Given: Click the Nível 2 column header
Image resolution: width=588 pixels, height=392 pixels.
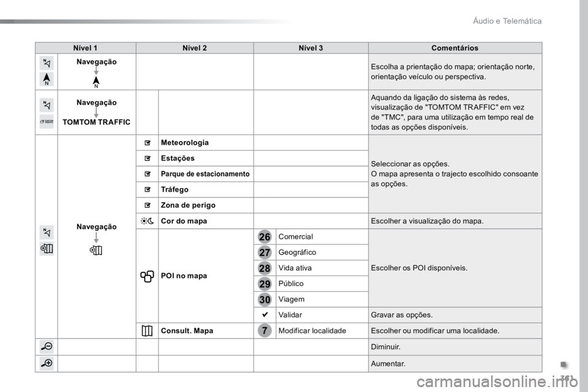Looking at the screenshot, I should [x=195, y=48].
